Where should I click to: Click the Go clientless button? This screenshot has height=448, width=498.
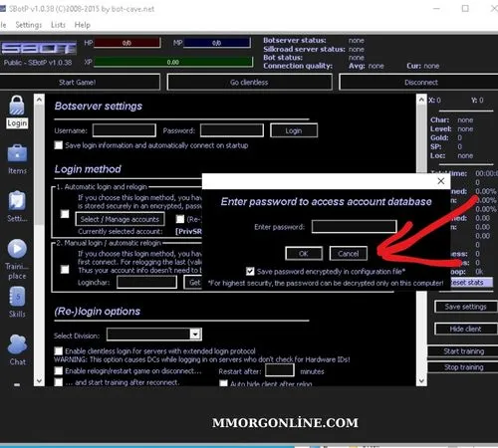249,83
